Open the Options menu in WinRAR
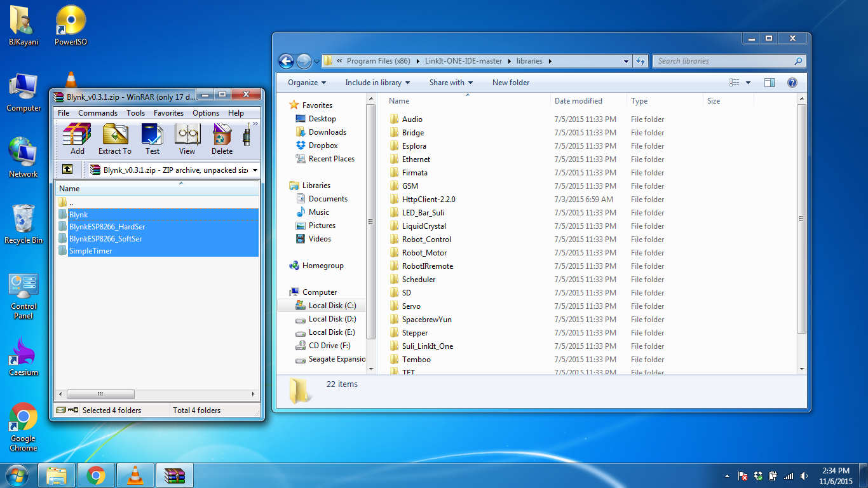 click(x=206, y=113)
